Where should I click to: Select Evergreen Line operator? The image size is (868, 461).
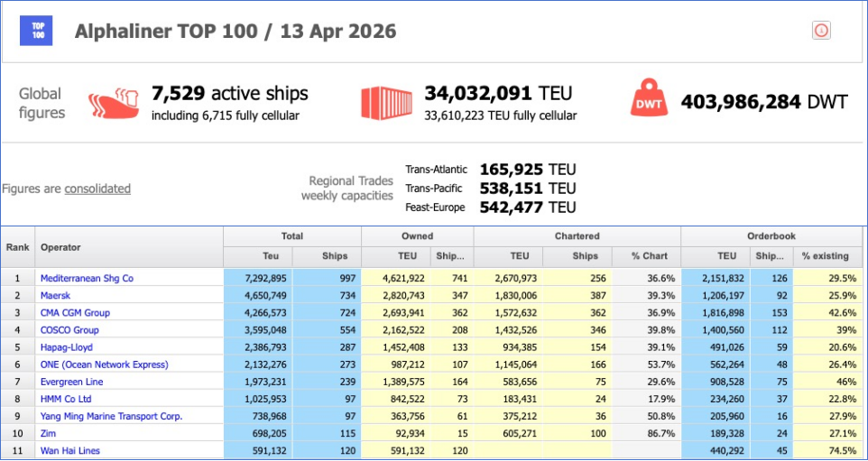coord(70,382)
